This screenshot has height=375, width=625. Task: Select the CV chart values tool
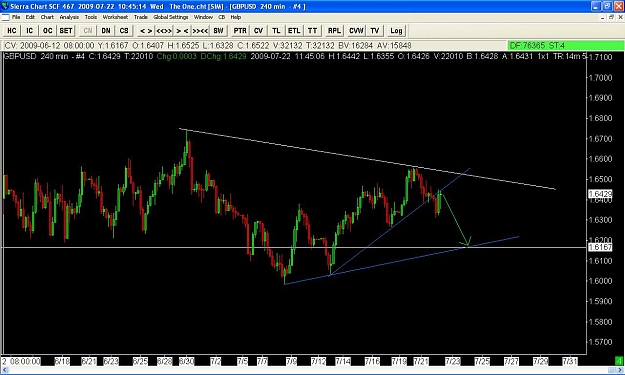[258, 31]
